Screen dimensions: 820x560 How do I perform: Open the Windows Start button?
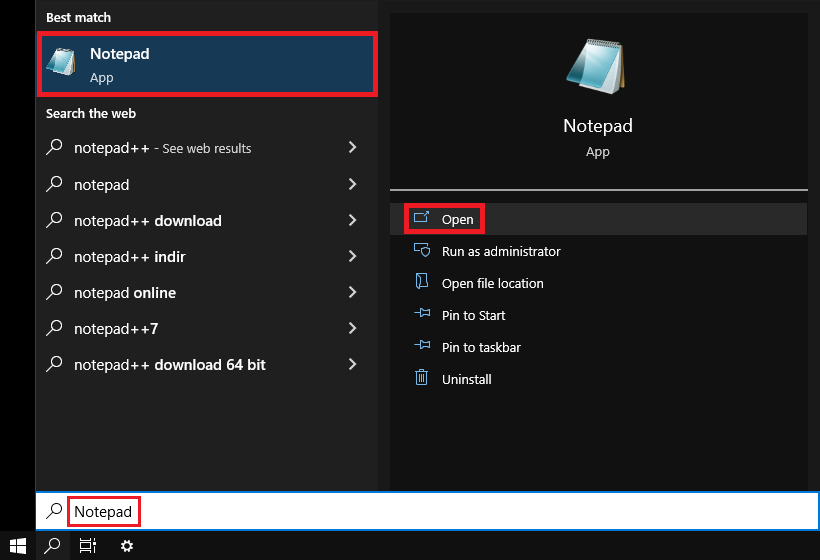[18, 546]
